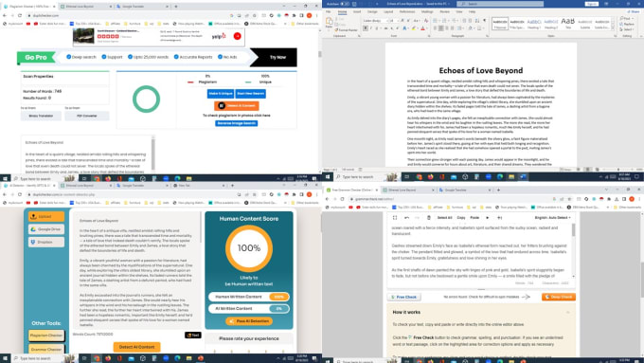Click the Sort icon in Word paragraph group
The height and width of the screenshot is (363, 644).
[x=476, y=21]
